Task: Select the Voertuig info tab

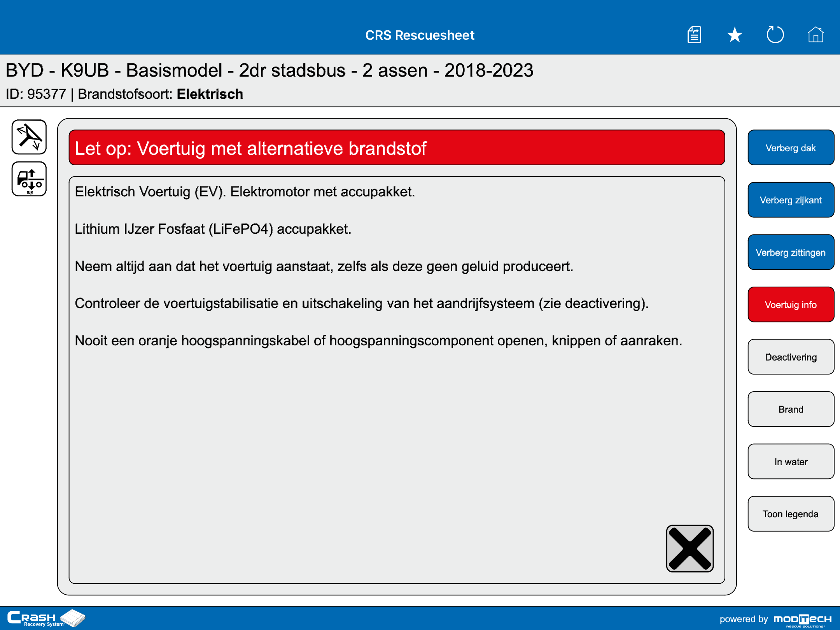Action: pyautogui.click(x=791, y=304)
